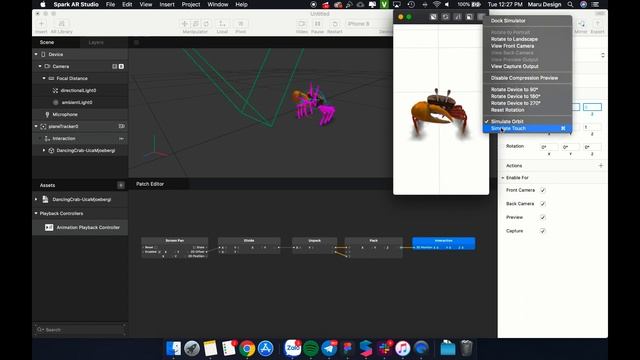Click fourth simulator window toolbar icon
This screenshot has width=640, height=360.
point(469,17)
